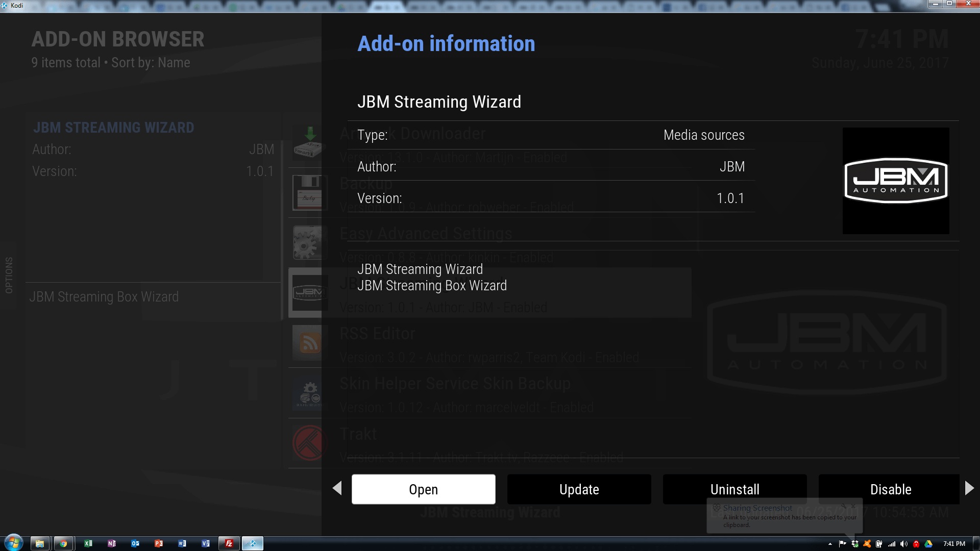Click the Windows Start button

[13, 543]
